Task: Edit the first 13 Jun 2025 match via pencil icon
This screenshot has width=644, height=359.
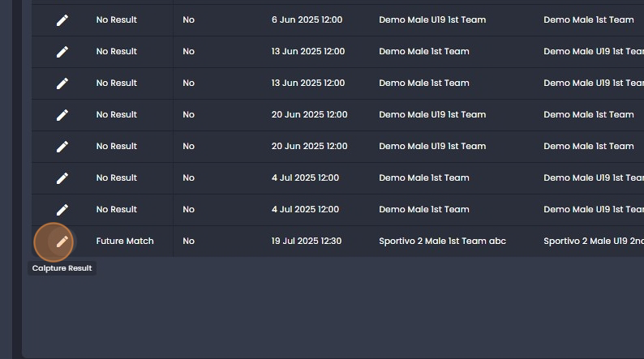Action: [x=62, y=52]
